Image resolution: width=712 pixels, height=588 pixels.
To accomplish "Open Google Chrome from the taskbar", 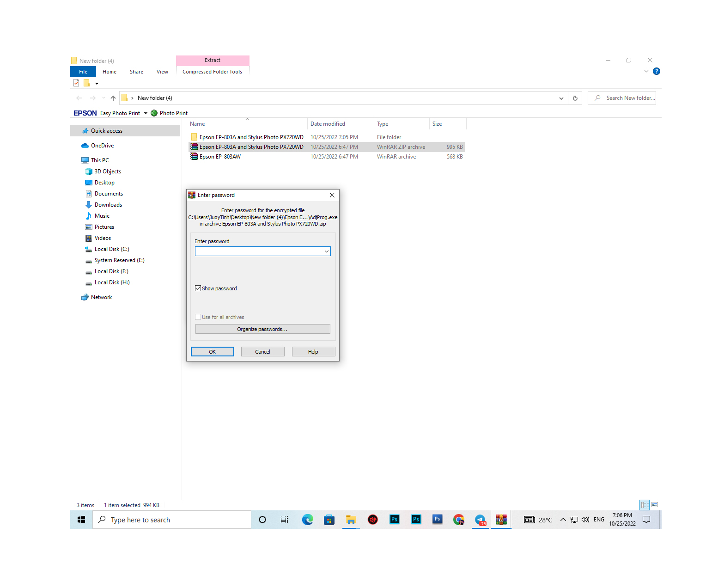I will (x=458, y=520).
